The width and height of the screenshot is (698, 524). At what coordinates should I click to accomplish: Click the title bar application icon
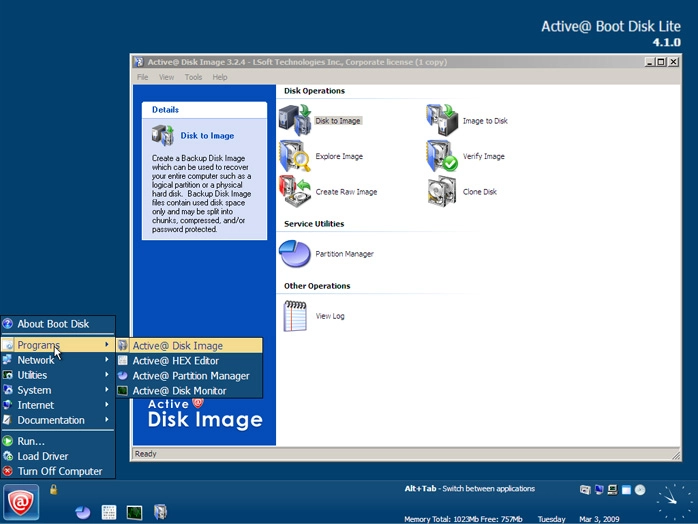139,62
